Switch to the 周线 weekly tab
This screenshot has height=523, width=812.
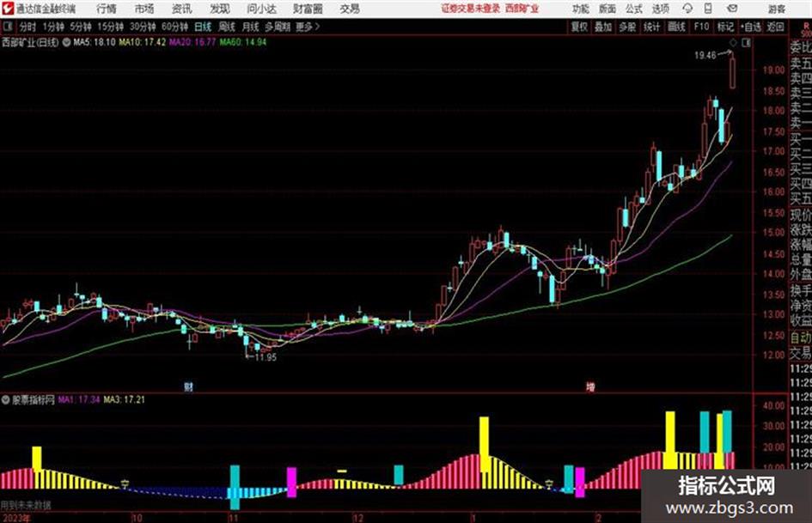click(227, 27)
